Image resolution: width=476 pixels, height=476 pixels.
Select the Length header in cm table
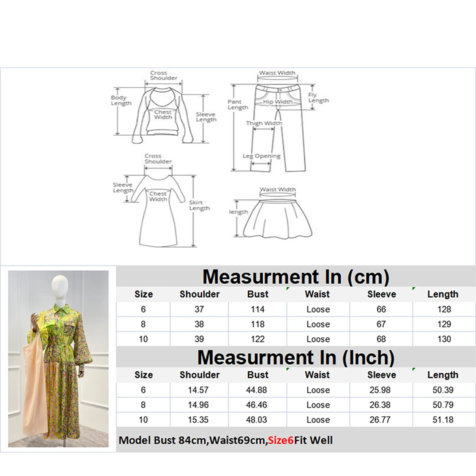tap(443, 294)
